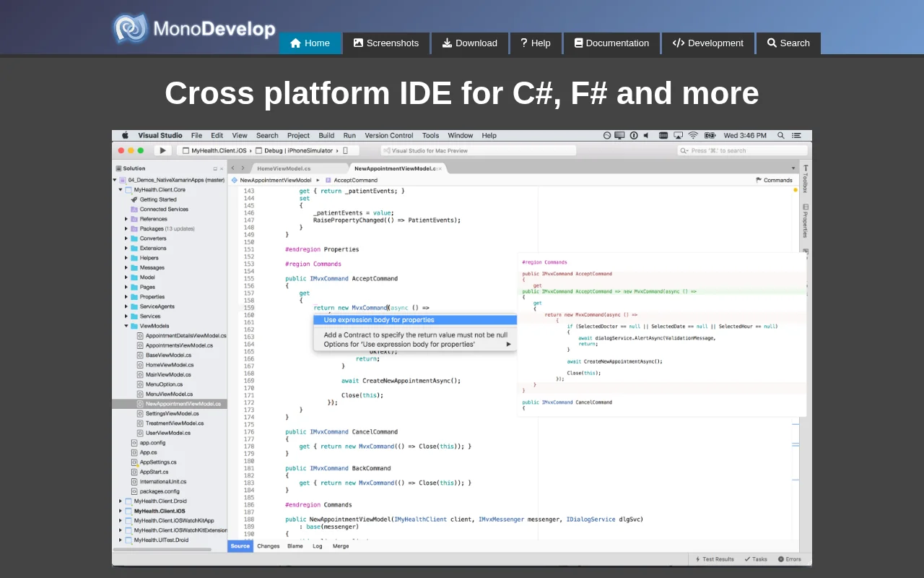
Task: Expand the Converters folder
Action: click(126, 238)
